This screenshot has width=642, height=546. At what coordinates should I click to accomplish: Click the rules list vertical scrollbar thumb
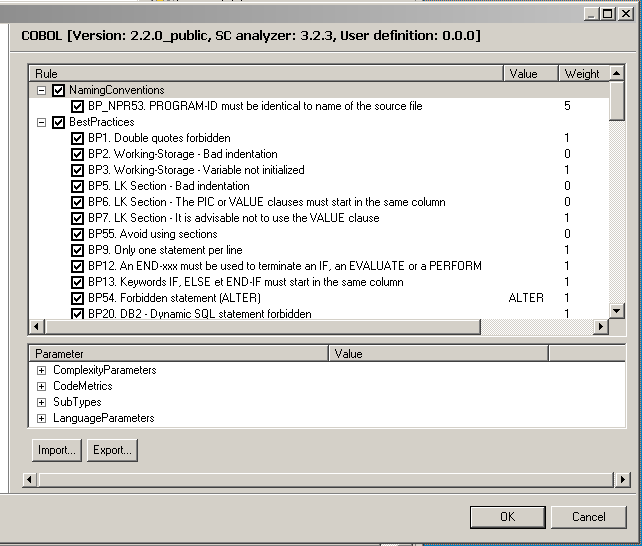pyautogui.click(x=616, y=101)
